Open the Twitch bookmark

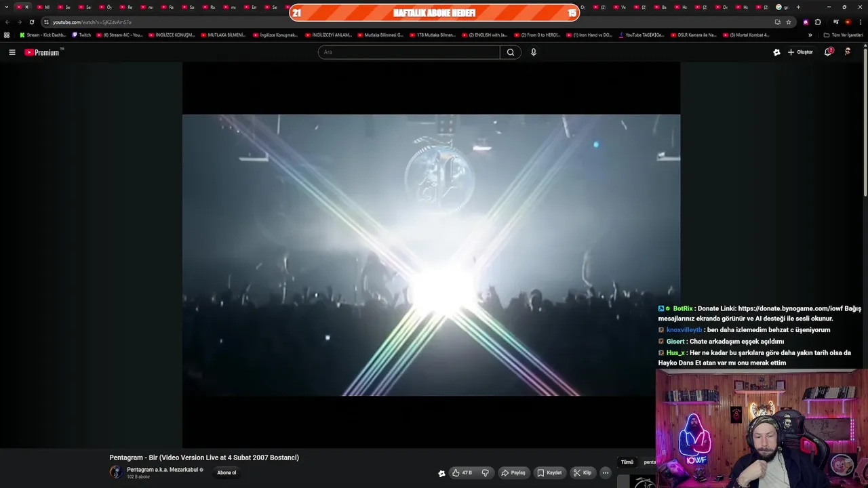pos(81,35)
